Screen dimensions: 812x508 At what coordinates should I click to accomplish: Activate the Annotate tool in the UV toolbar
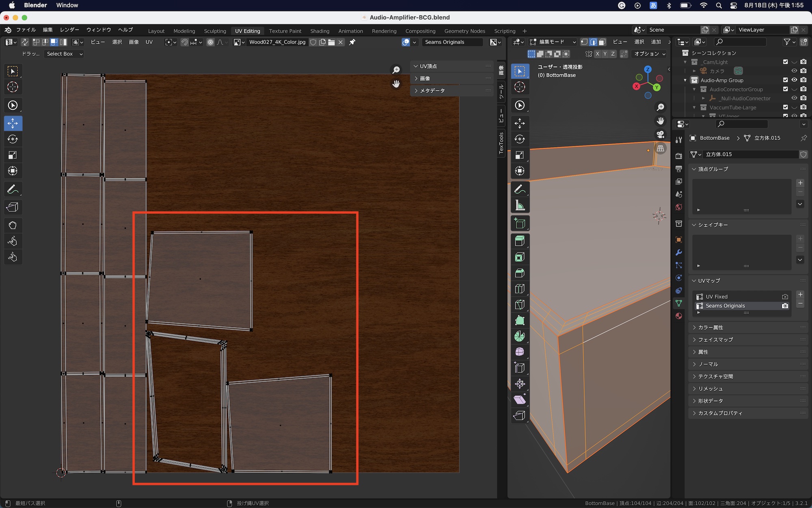coord(13,189)
